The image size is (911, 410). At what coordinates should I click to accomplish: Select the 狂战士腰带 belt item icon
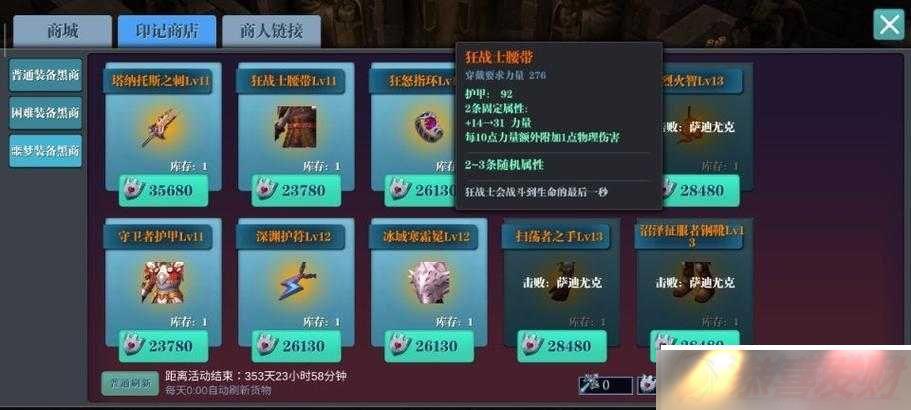[x=296, y=127]
